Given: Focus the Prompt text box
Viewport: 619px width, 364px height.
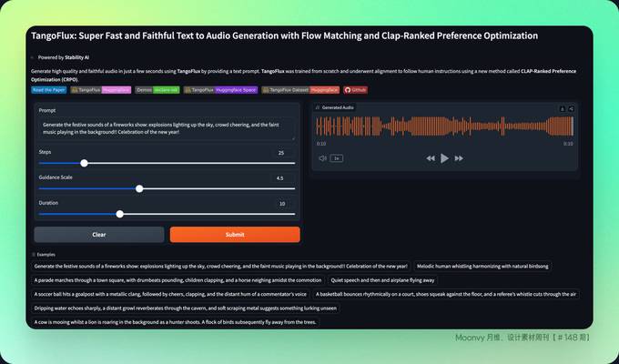Looking at the screenshot, I should pyautogui.click(x=167, y=128).
